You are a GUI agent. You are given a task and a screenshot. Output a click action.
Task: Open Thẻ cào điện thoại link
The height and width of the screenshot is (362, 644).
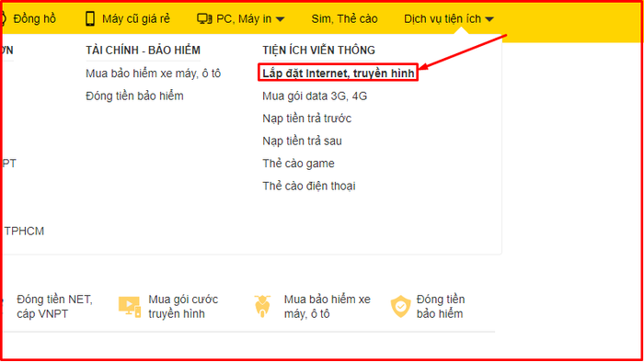coord(309,187)
